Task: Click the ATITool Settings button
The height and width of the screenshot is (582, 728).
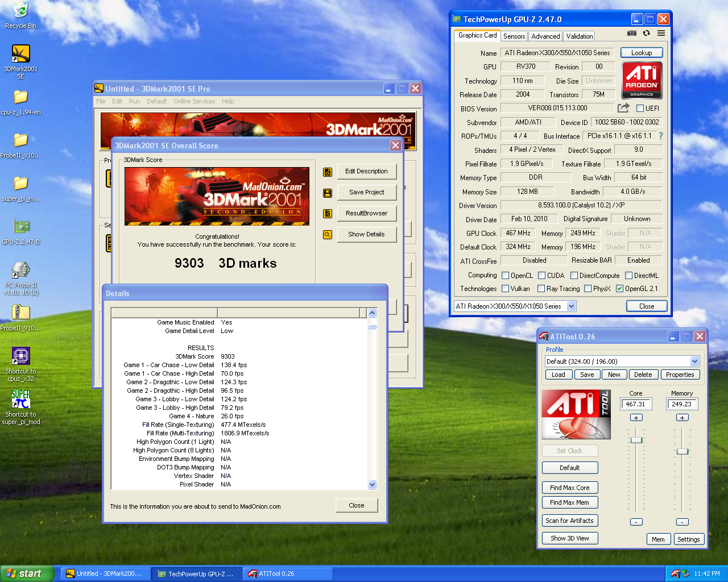Action: click(x=688, y=539)
